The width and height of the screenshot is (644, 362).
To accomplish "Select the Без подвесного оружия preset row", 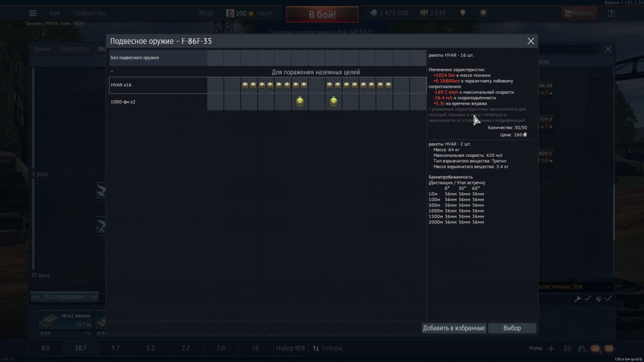I will (268, 58).
